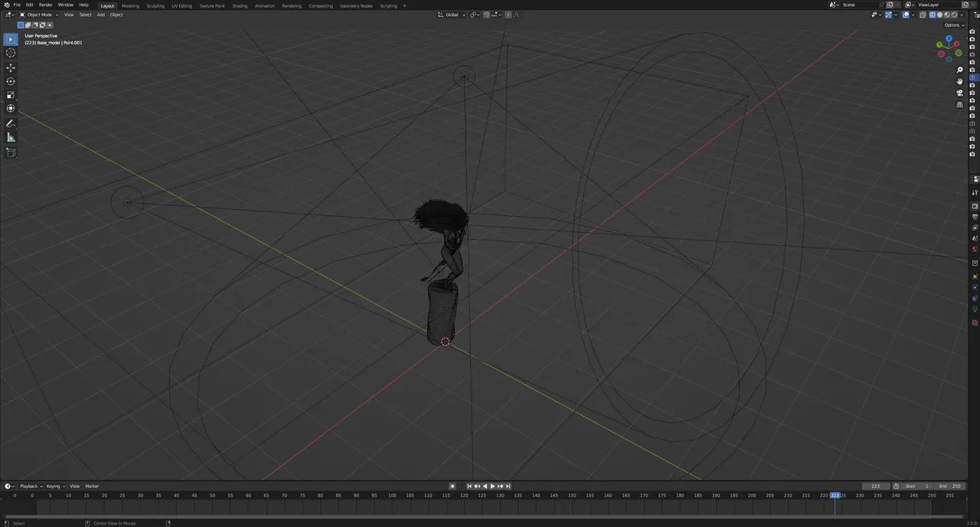This screenshot has width=980, height=527.
Task: Open the Playback dropdown in timeline
Action: click(31, 486)
